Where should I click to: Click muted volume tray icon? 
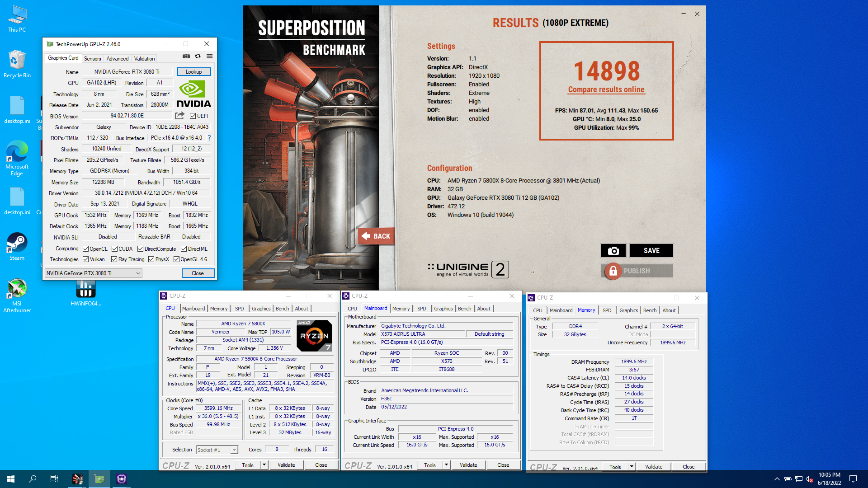tap(810, 479)
